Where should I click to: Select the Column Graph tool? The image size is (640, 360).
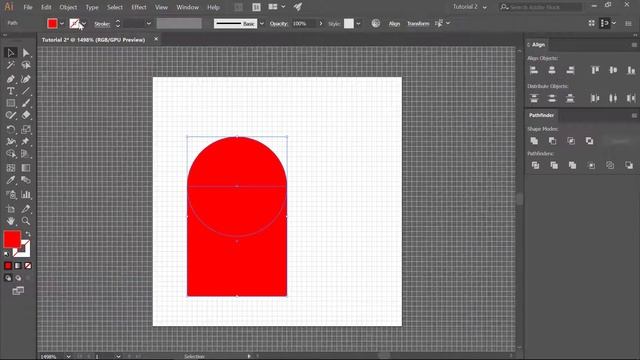pyautogui.click(x=26, y=195)
